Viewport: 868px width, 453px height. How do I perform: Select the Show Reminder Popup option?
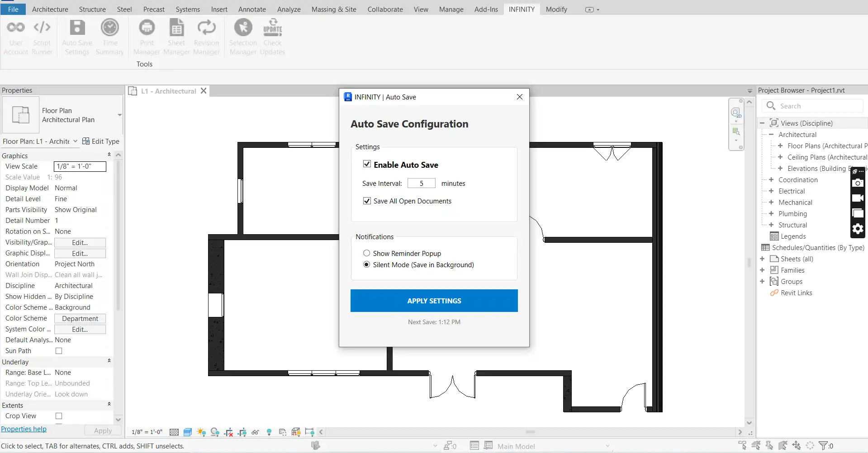point(366,253)
